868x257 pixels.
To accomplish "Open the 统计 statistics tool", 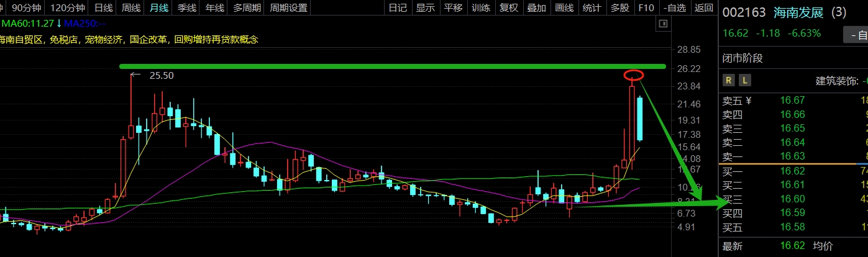I will tap(592, 7).
